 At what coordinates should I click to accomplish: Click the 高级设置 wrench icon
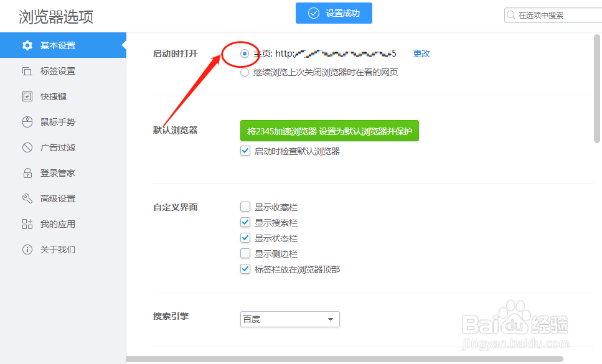pos(27,198)
